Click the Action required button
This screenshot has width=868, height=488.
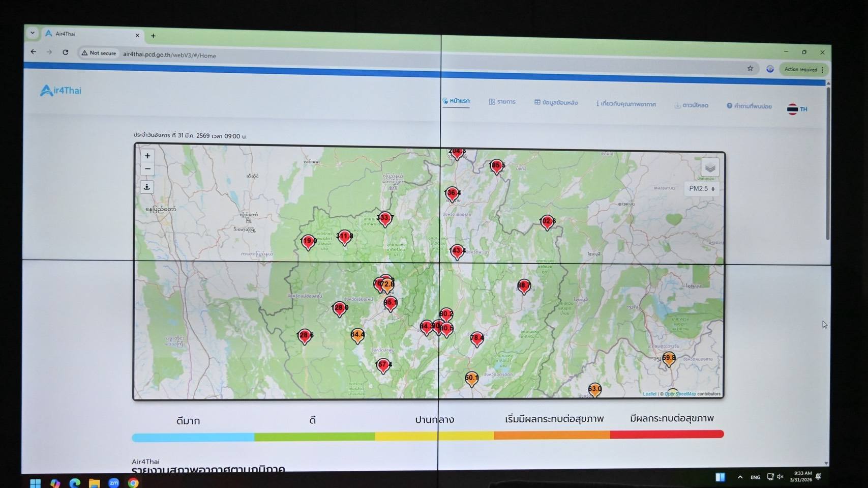(x=803, y=69)
